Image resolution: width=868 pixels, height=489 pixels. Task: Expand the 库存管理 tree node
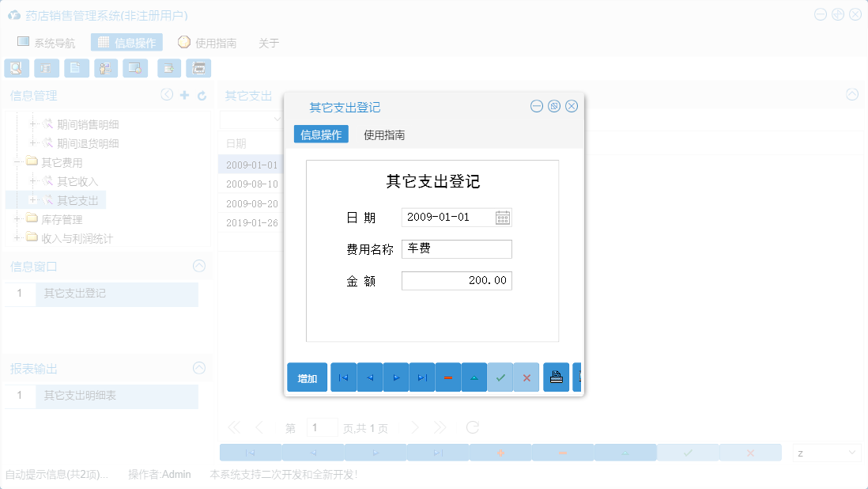tap(17, 219)
